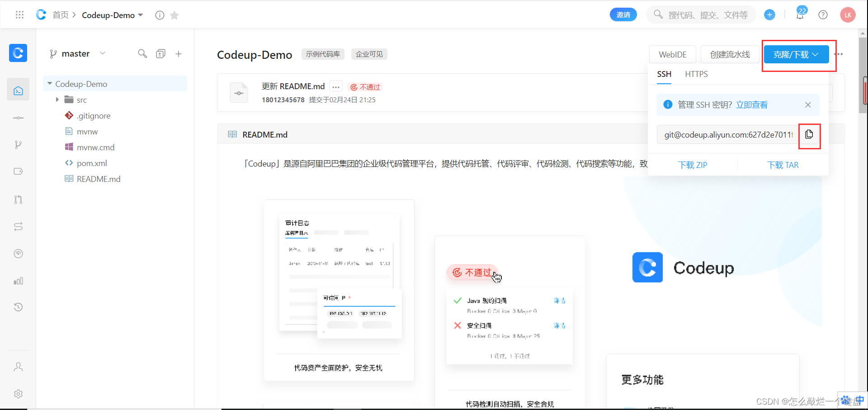Open the more options ellipsis beside clone button
868x410 pixels.
click(x=840, y=54)
